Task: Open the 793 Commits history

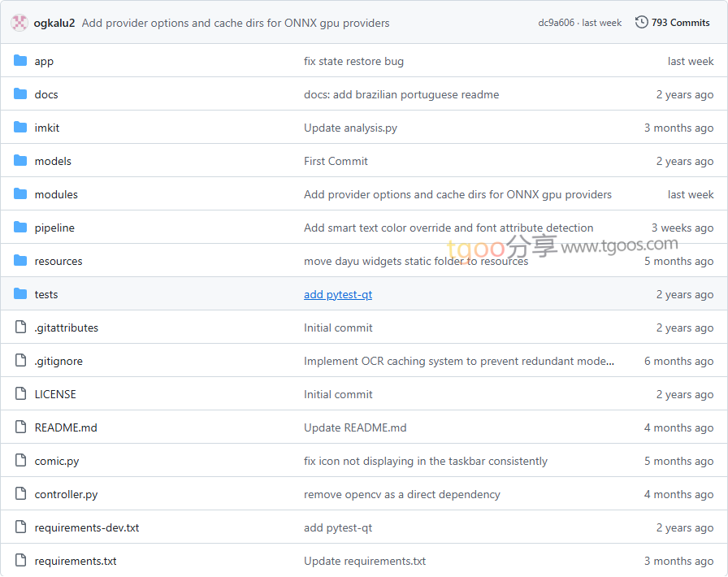Action: tap(680, 23)
